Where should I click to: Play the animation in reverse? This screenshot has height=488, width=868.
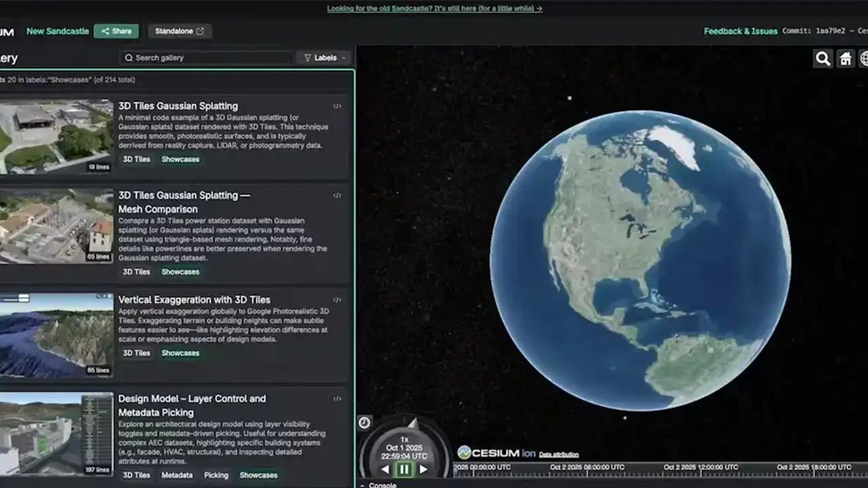pyautogui.click(x=385, y=469)
